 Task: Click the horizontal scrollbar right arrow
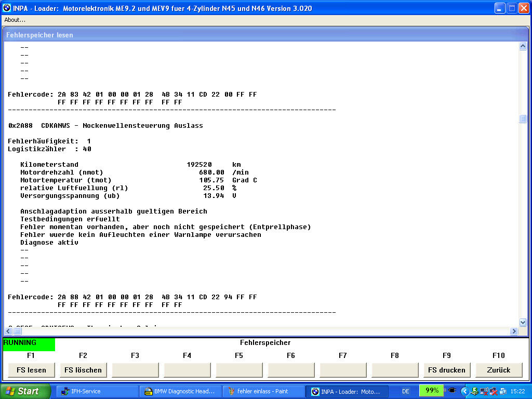tap(515, 331)
